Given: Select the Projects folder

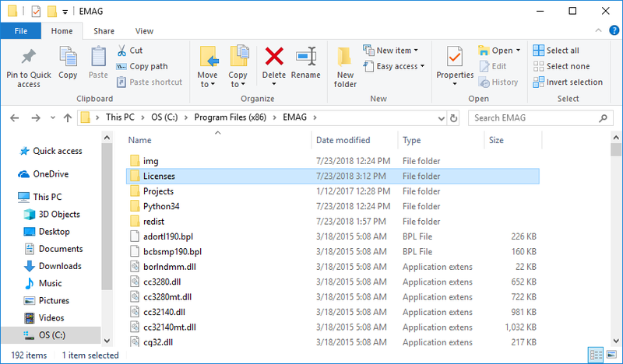Looking at the screenshot, I should 333,191.
